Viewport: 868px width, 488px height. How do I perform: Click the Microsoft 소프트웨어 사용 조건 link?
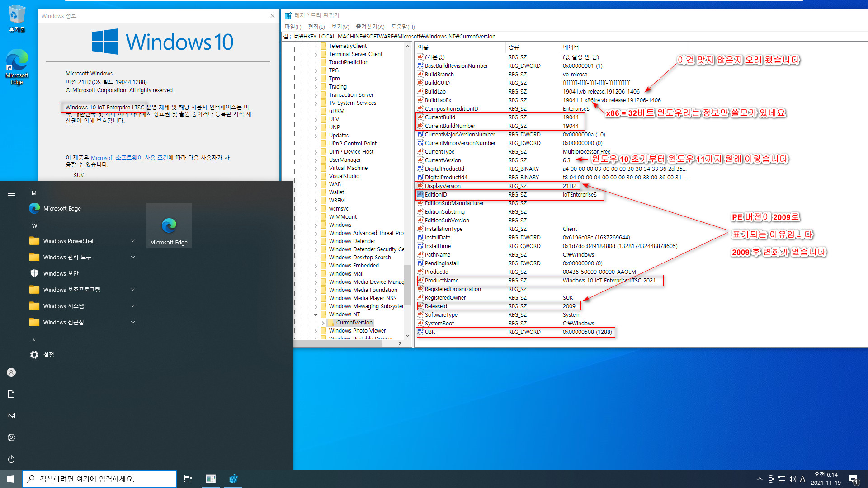128,158
